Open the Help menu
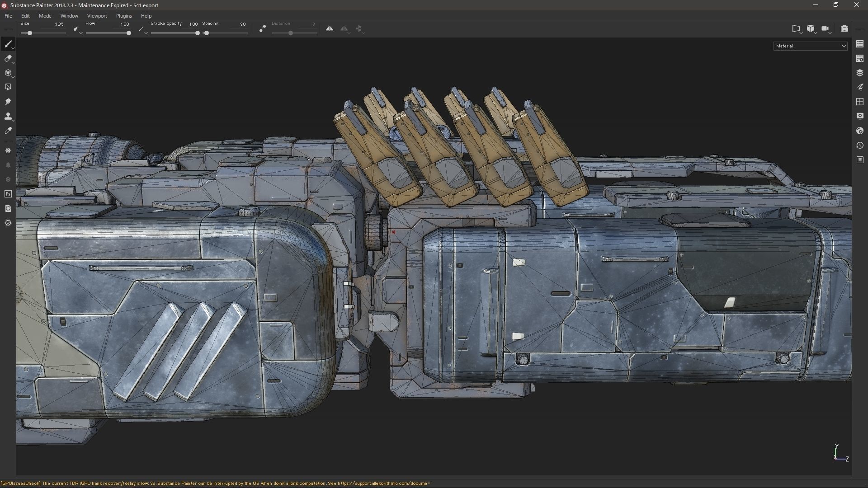Screen dimensions: 868x488 coord(146,16)
